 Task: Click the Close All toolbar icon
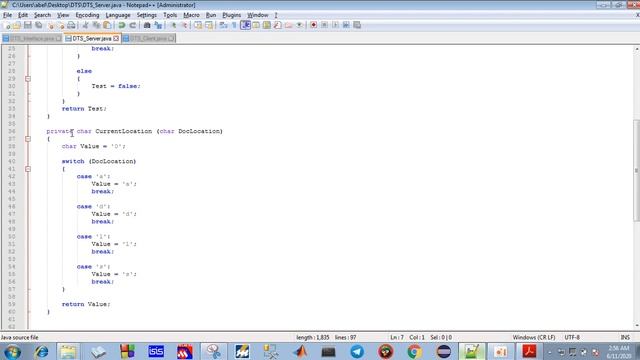pos(61,25)
